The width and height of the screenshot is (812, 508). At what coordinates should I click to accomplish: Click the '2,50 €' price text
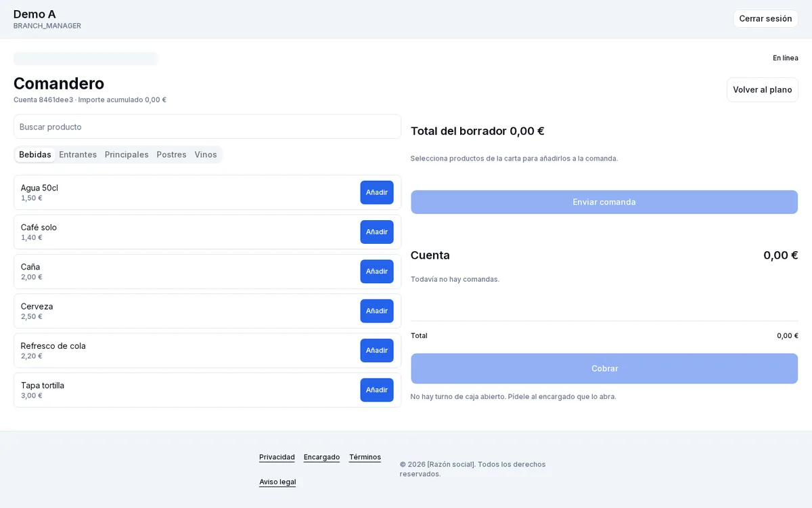point(32,316)
